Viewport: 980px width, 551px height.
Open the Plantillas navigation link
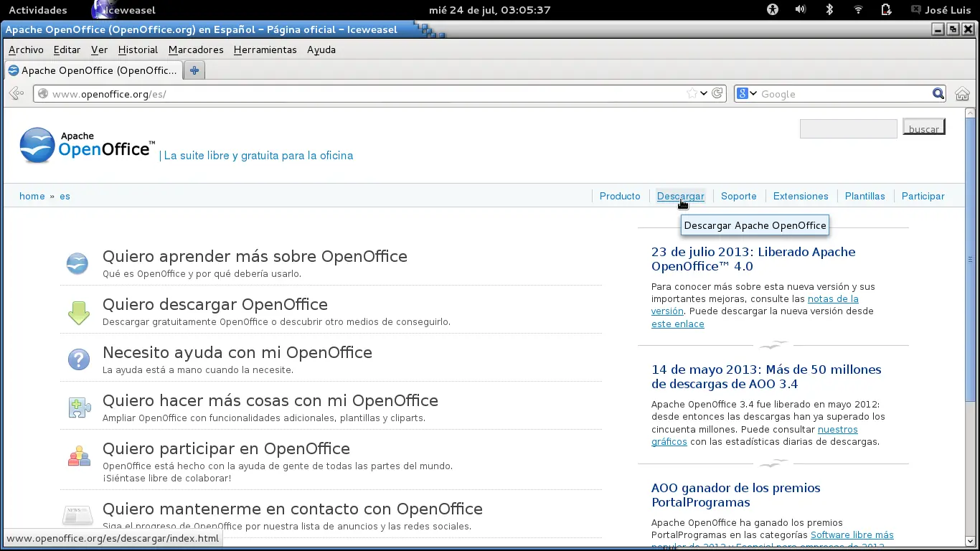tap(865, 196)
